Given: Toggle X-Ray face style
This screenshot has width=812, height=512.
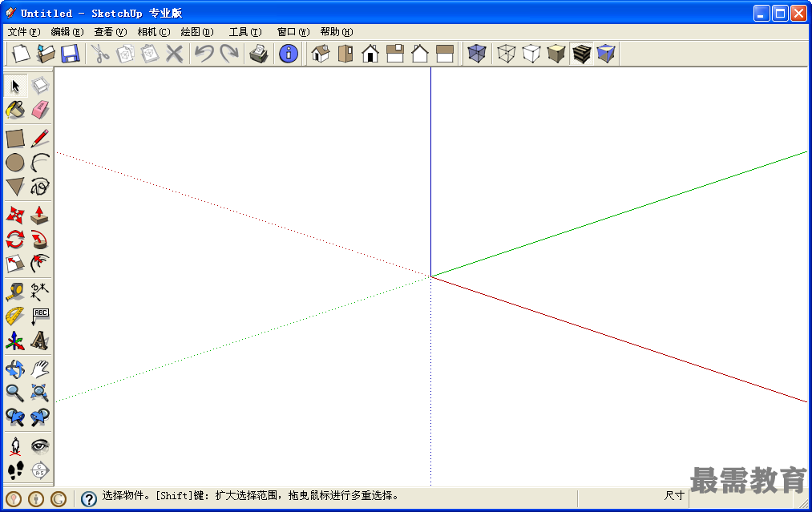Looking at the screenshot, I should click(476, 54).
